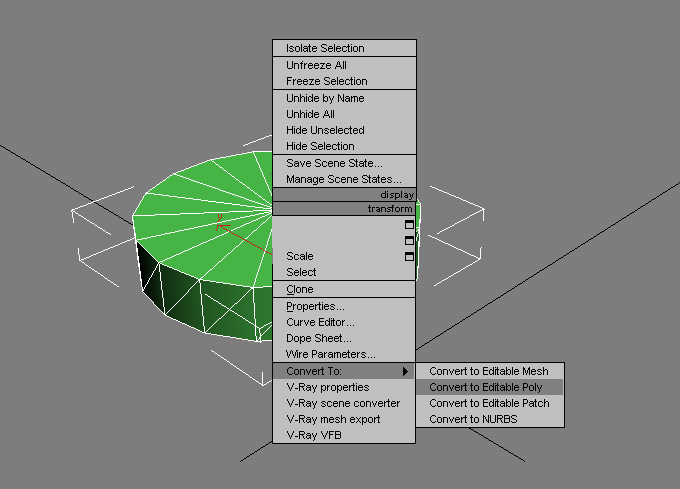The width and height of the screenshot is (680, 489).
Task: Click Freeze Selection option
Action: (344, 81)
